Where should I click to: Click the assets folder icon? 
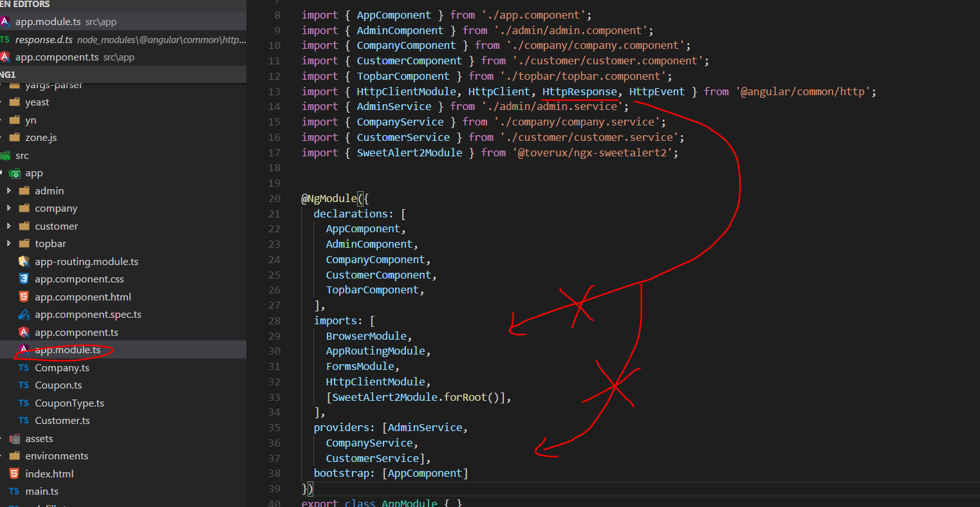coord(14,438)
